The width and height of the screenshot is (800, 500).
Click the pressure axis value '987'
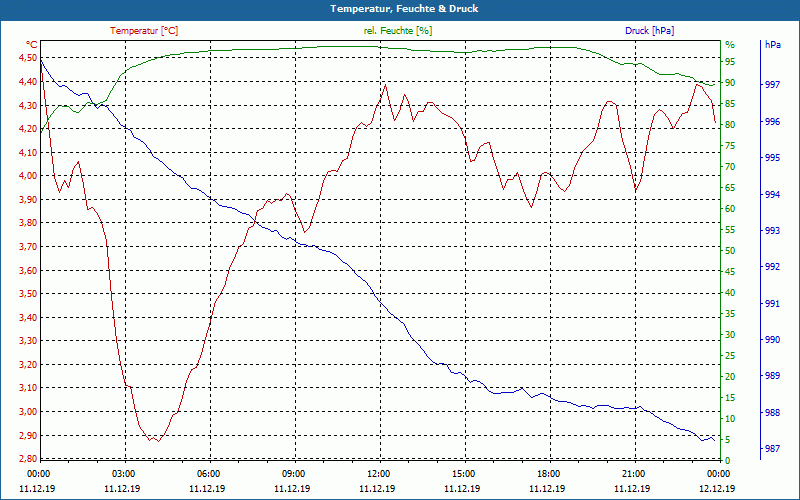[x=772, y=448]
